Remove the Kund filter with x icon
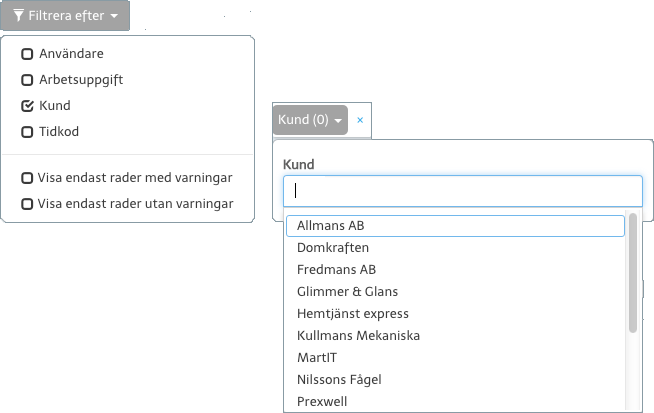The width and height of the screenshot is (654, 413). [360, 120]
